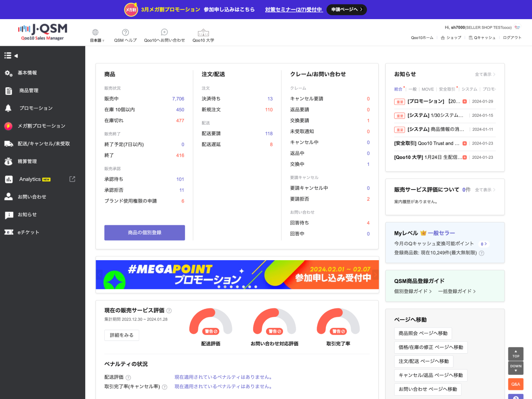Image resolution: width=532 pixels, height=399 pixels.
Task: Click 申請ページへ button in top banner
Action: [347, 10]
